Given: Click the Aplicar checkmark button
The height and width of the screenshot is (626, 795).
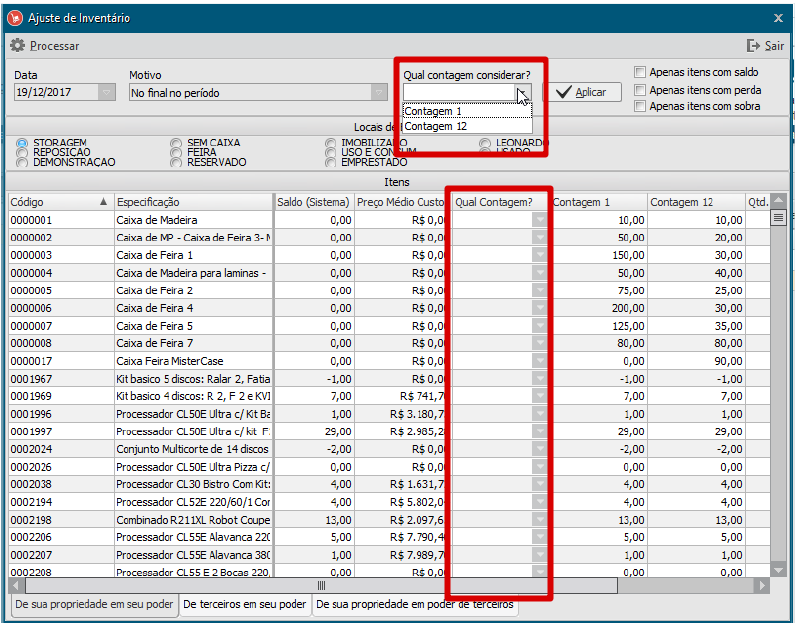Looking at the screenshot, I should [x=581, y=92].
